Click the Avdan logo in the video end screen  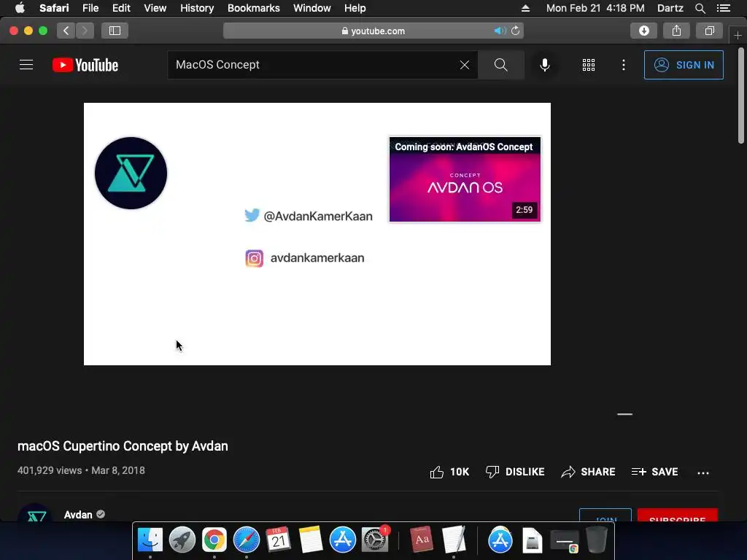pos(131,173)
